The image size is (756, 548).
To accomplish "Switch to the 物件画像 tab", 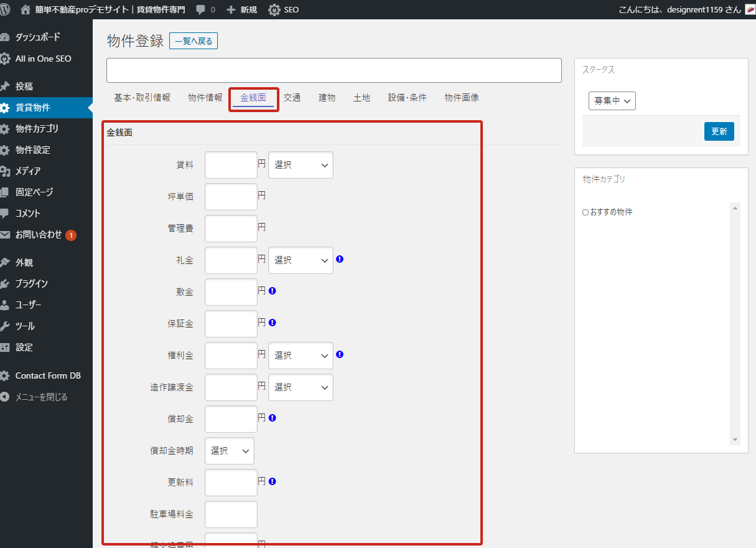I will [x=461, y=98].
